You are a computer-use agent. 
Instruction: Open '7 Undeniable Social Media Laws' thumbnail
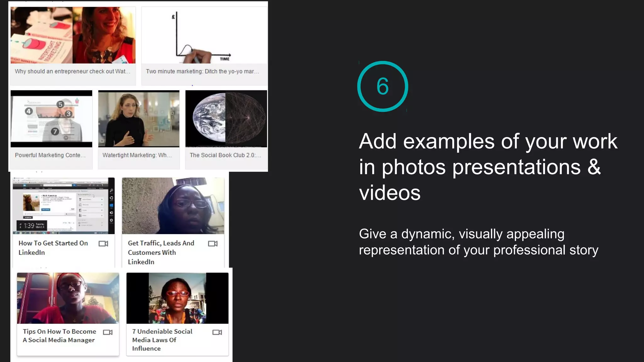177,298
